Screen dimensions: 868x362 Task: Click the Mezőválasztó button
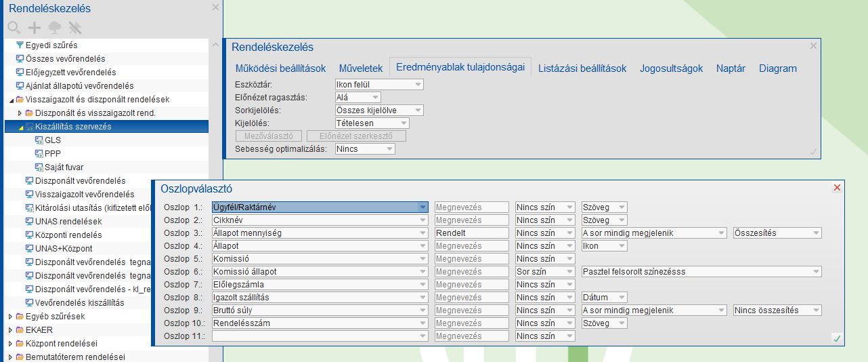coord(268,136)
